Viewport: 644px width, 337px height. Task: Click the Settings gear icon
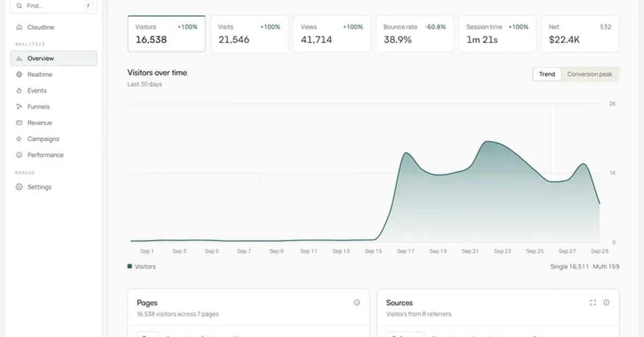coord(19,187)
